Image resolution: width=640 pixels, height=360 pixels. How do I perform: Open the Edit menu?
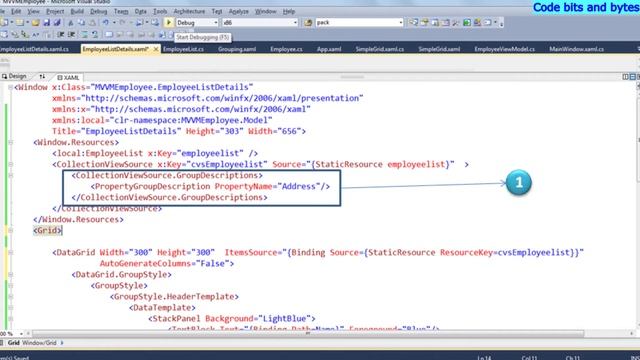coord(16,11)
